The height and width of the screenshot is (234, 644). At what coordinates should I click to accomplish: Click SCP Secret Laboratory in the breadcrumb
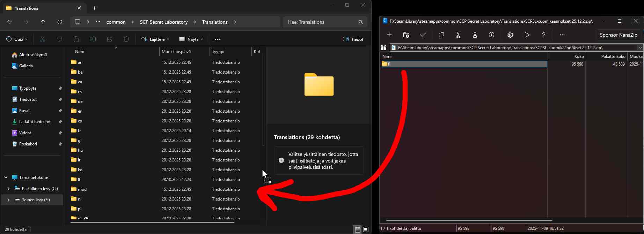click(164, 22)
